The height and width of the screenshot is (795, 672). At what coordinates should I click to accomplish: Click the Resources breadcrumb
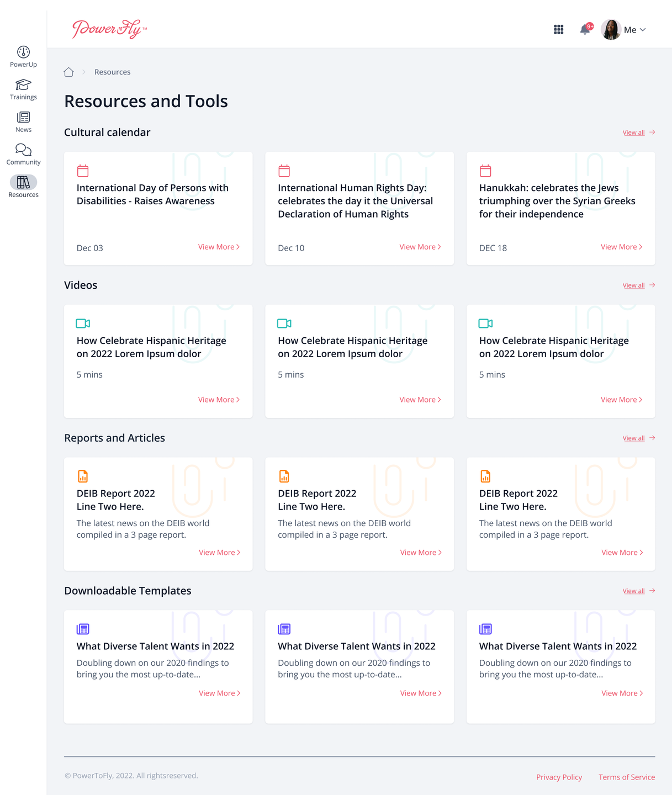[x=113, y=72]
